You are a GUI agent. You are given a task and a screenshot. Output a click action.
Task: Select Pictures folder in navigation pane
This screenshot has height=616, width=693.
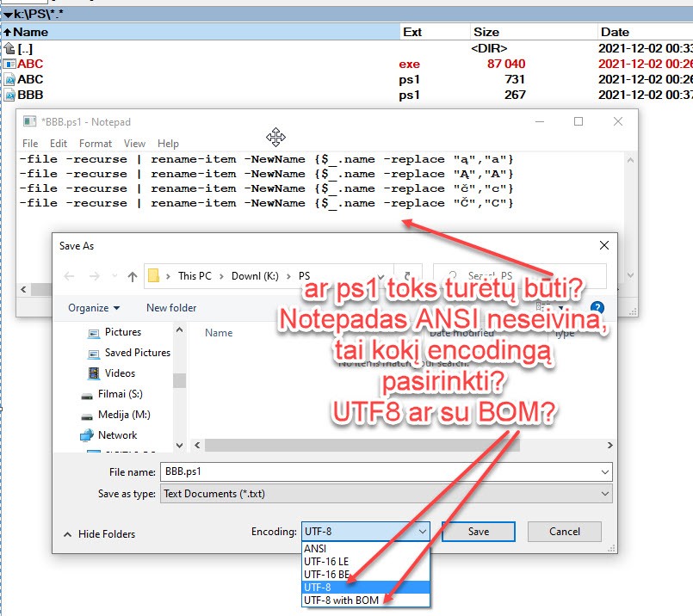click(122, 332)
